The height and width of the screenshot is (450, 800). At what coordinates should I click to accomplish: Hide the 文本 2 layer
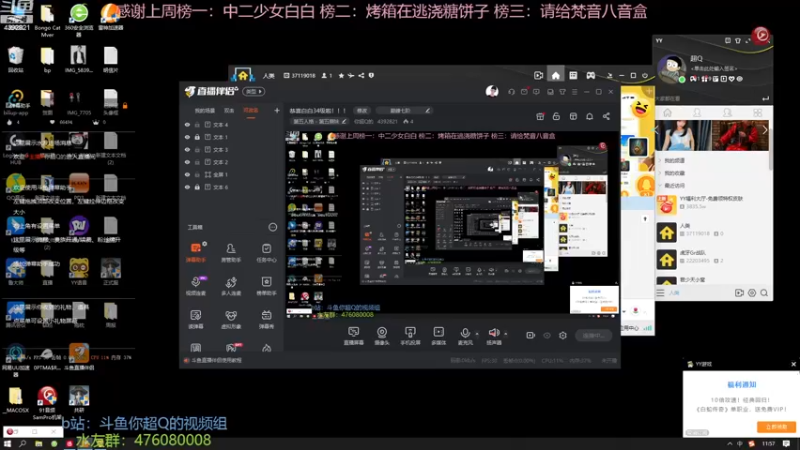coord(187,162)
